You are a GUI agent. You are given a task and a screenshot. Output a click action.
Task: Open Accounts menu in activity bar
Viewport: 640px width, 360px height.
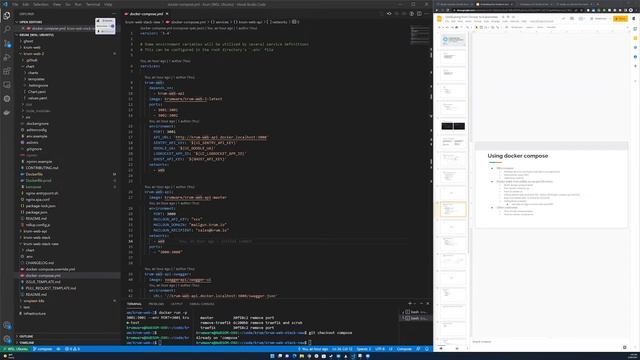[7, 326]
